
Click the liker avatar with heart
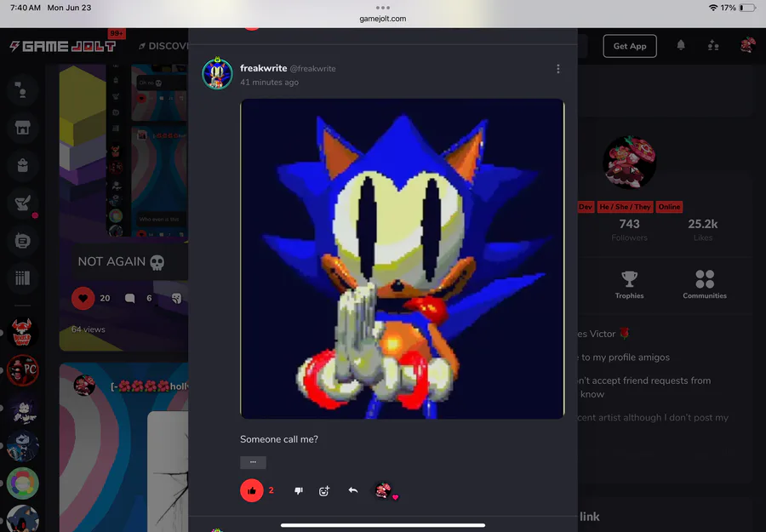tap(384, 490)
